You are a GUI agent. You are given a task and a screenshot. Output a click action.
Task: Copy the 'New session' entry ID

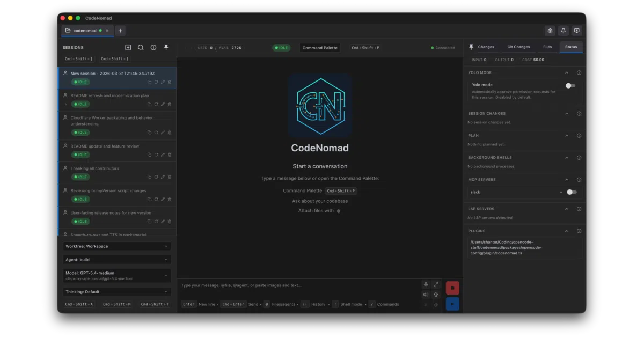(x=150, y=82)
